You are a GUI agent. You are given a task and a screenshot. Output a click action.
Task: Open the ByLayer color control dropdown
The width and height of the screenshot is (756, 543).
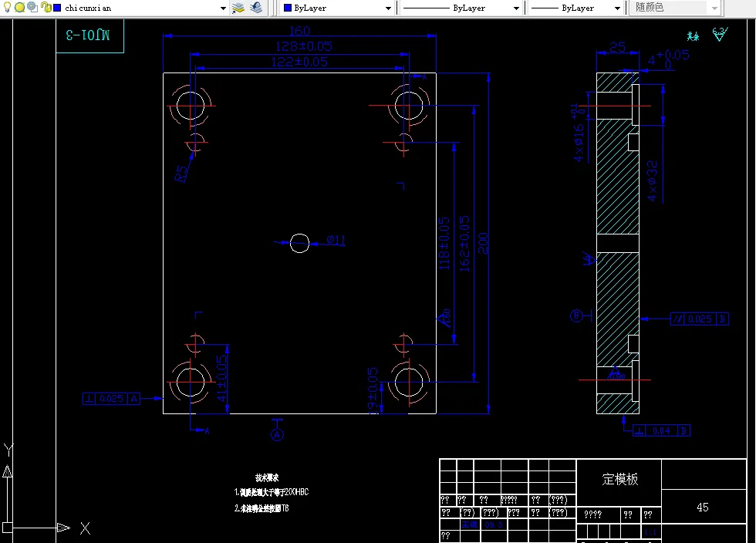click(x=388, y=8)
